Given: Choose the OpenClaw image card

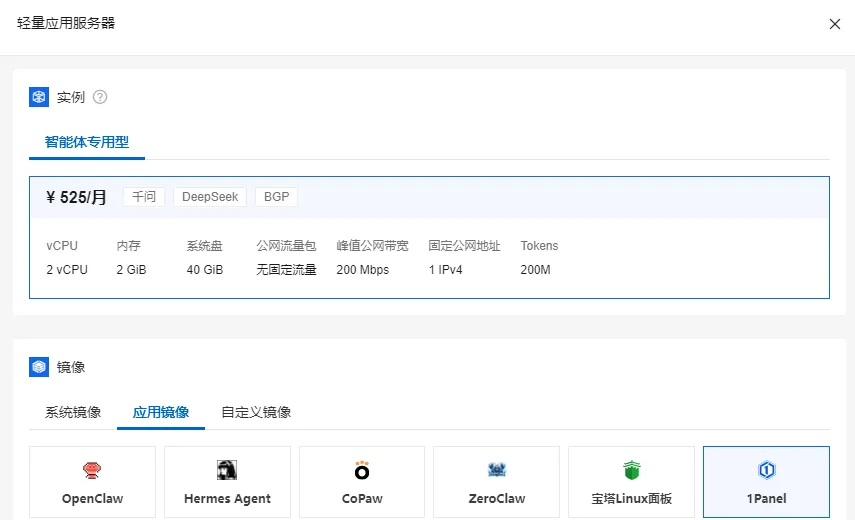Looking at the screenshot, I should pyautogui.click(x=92, y=482).
